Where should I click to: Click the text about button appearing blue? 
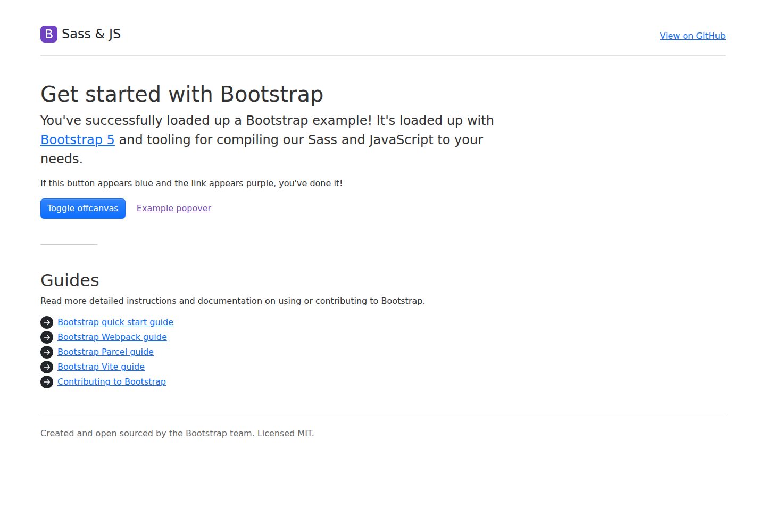[191, 183]
